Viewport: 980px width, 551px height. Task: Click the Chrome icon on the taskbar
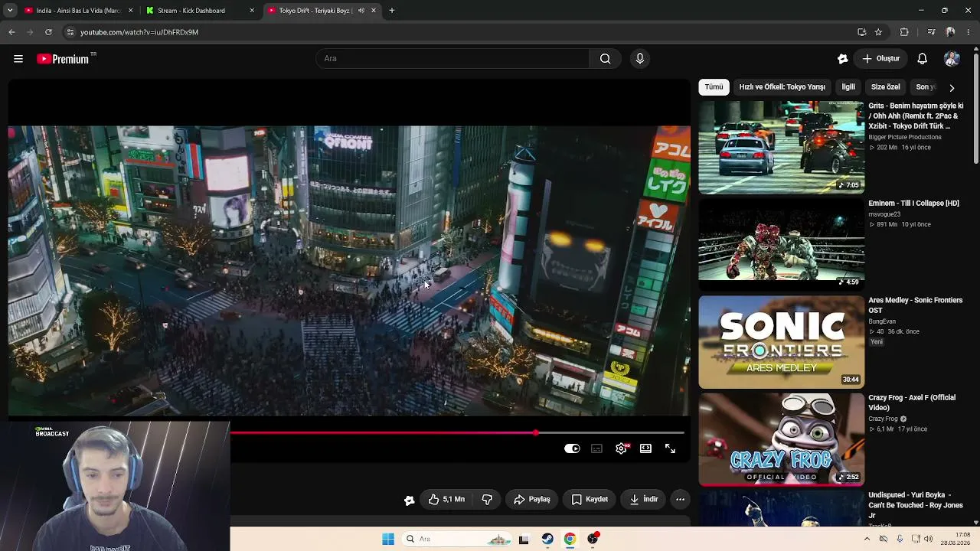click(x=570, y=539)
